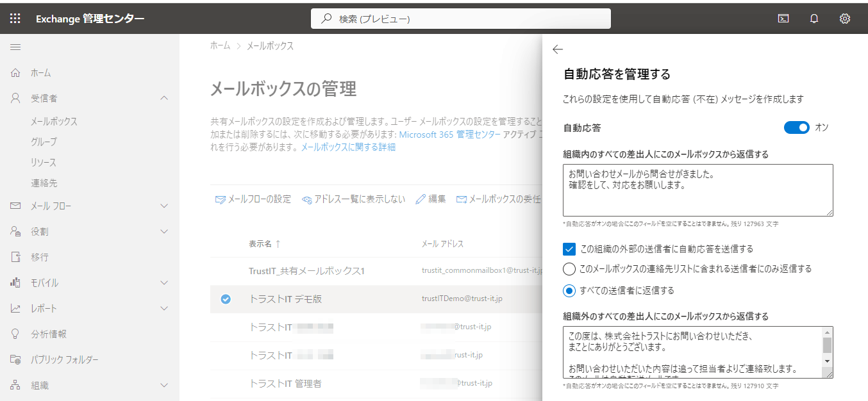Open the settings gear icon

click(845, 19)
